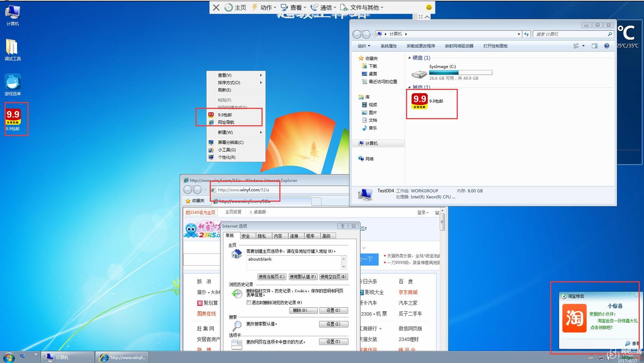This screenshot has width=644, height=363.
Task: Click 使用空白页(B) button
Action: point(334,277)
